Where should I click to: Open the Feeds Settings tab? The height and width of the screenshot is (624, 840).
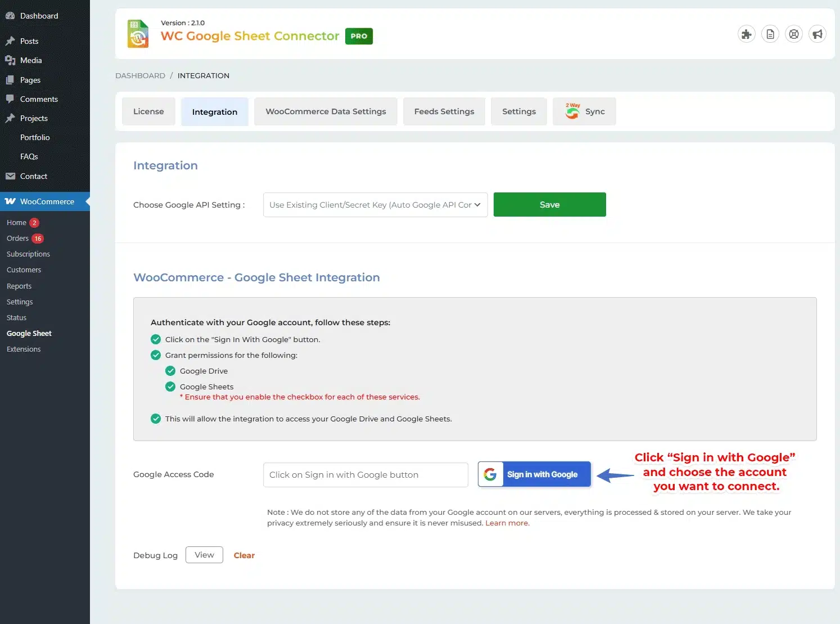click(x=444, y=111)
